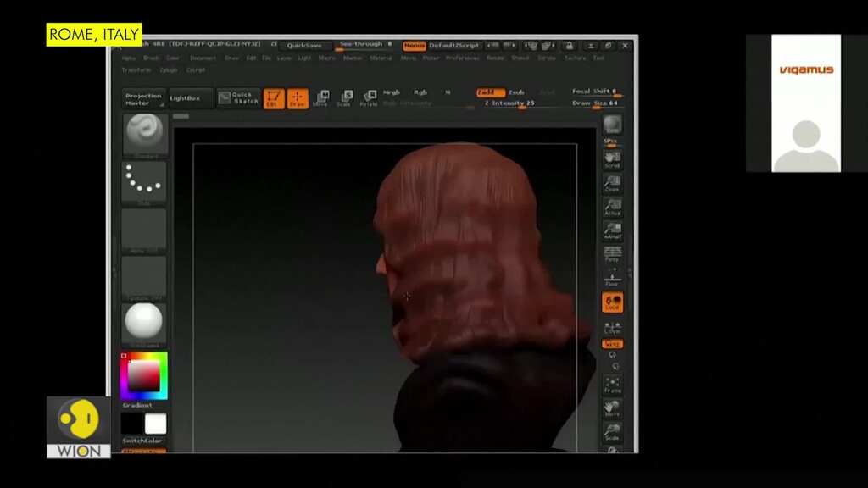
Task: Choose the Move transform icon
Action: coord(321,98)
